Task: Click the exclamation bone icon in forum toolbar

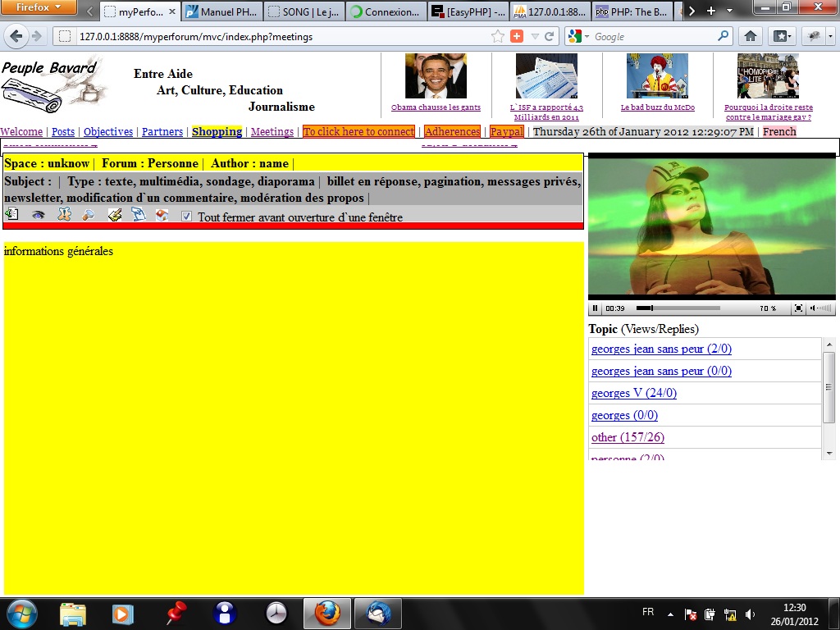Action: (64, 214)
